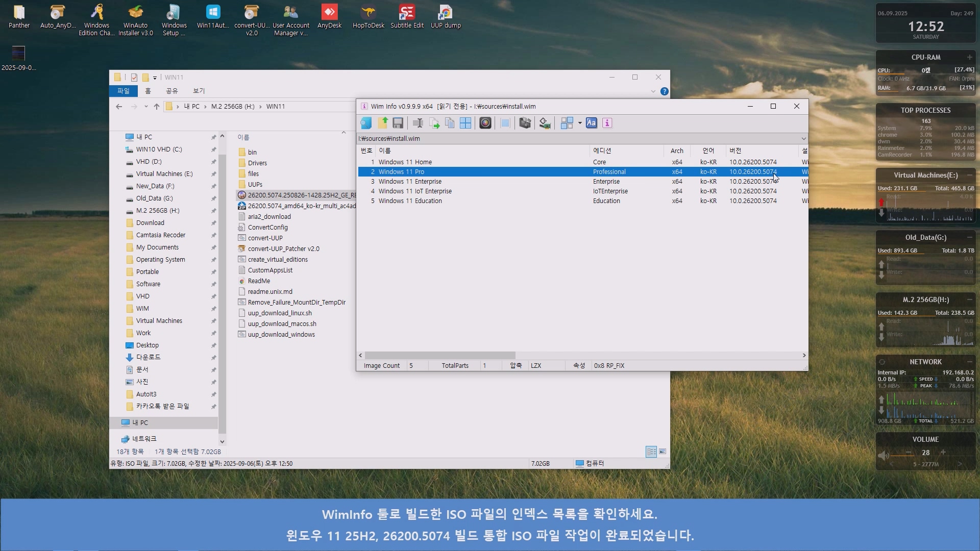
Task: Click the gray boxes package toolbar icon
Action: [x=525, y=123]
